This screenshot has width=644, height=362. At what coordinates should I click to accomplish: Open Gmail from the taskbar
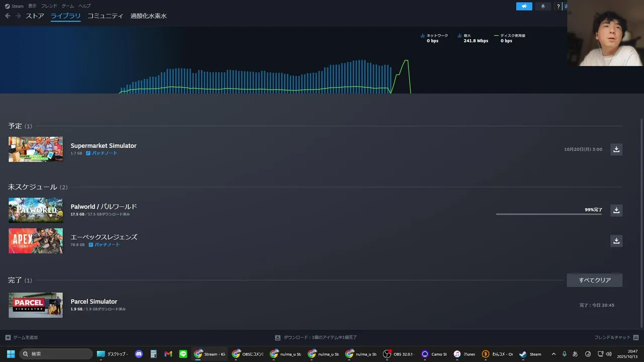(x=168, y=354)
